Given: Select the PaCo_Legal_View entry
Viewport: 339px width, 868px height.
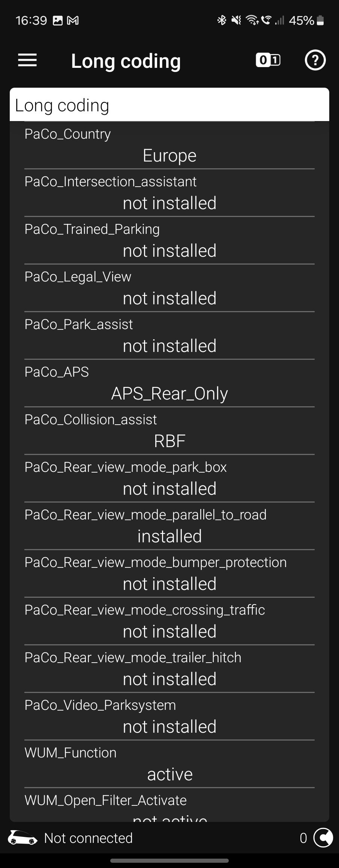Looking at the screenshot, I should (x=169, y=288).
